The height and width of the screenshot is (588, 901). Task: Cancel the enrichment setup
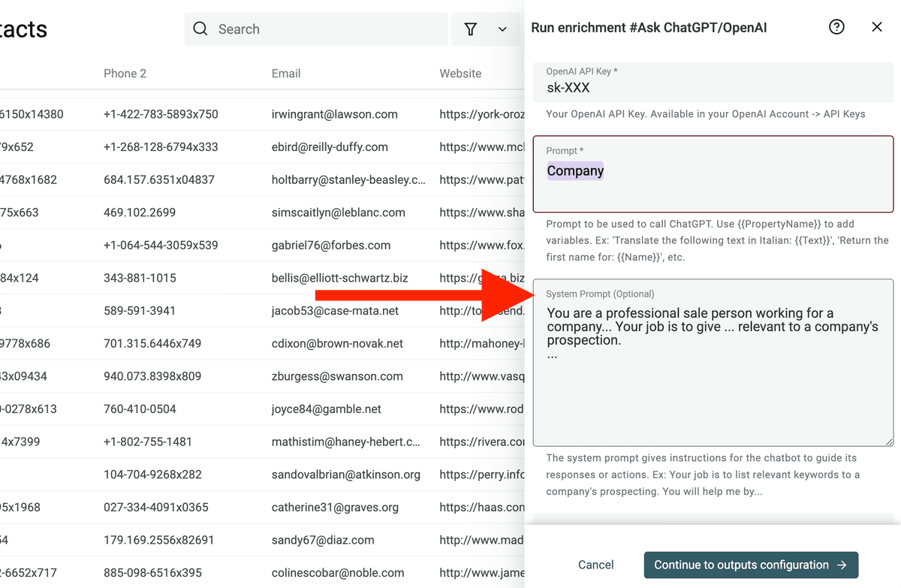point(595,565)
